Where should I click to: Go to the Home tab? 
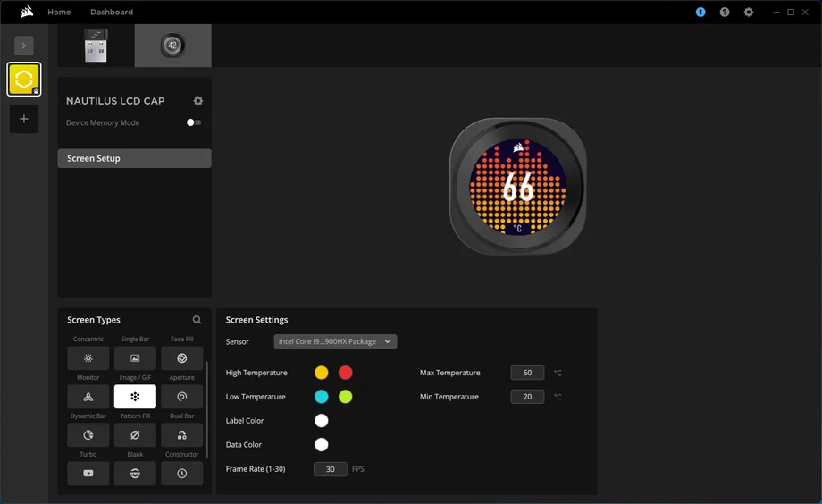59,12
